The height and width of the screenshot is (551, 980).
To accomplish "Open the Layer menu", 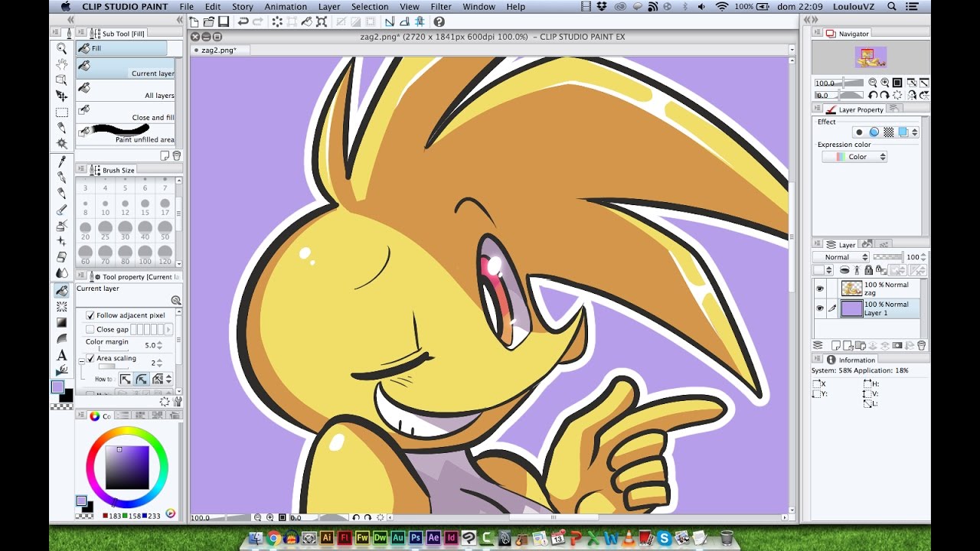I will (329, 6).
